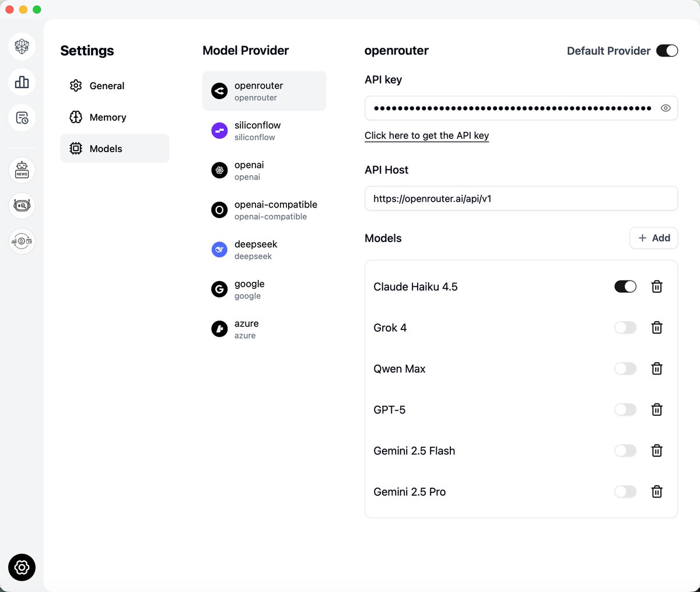Click the Claude Haiku 4.5 model name
The width and height of the screenshot is (700, 592).
415,287
